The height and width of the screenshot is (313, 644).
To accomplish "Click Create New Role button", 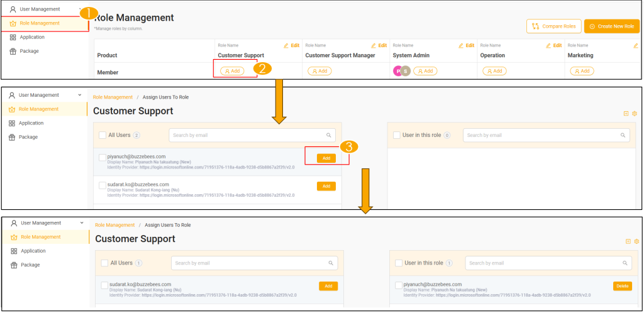I will (612, 26).
